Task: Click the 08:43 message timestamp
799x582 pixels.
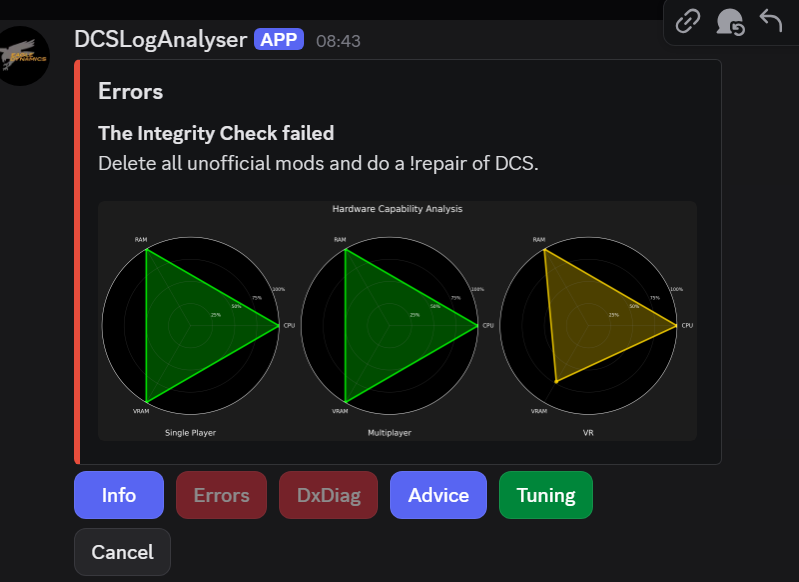Action: tap(338, 41)
